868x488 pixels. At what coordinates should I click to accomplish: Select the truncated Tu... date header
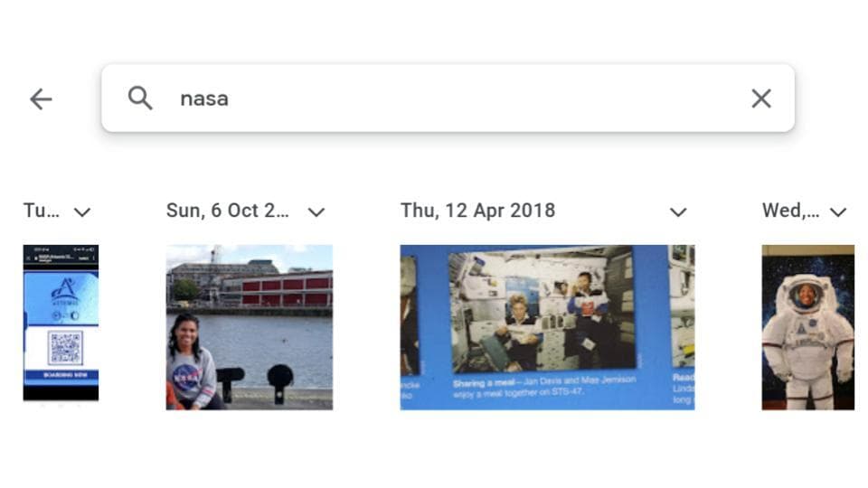41,211
